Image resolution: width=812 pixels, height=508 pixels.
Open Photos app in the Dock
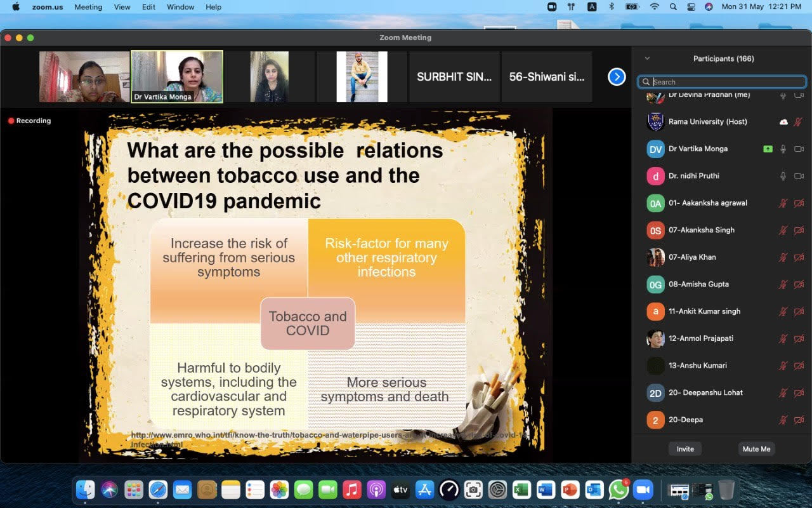click(279, 490)
